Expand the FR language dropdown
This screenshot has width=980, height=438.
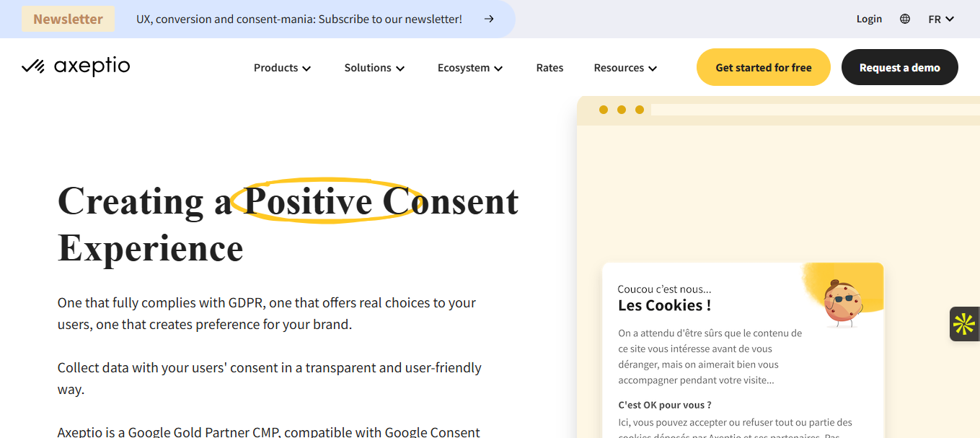pos(941,19)
